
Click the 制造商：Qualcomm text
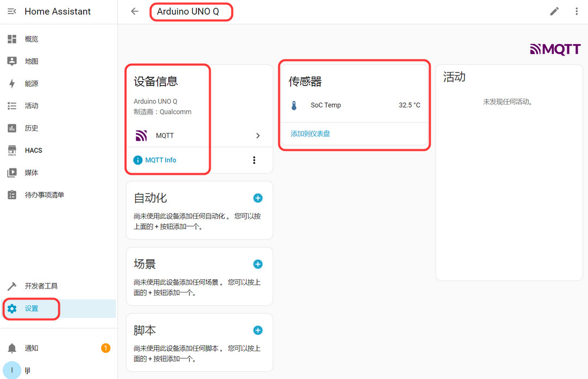(x=162, y=112)
